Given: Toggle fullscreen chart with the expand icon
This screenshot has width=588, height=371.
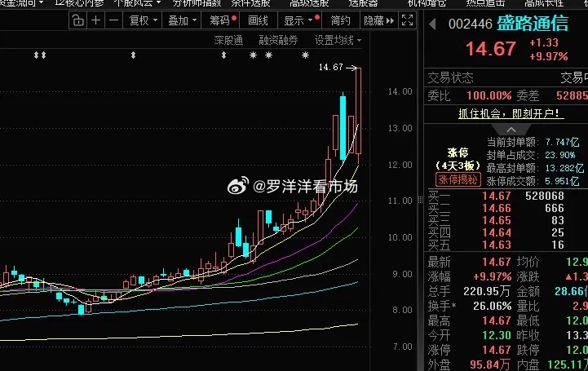Looking at the screenshot, I should [x=407, y=20].
